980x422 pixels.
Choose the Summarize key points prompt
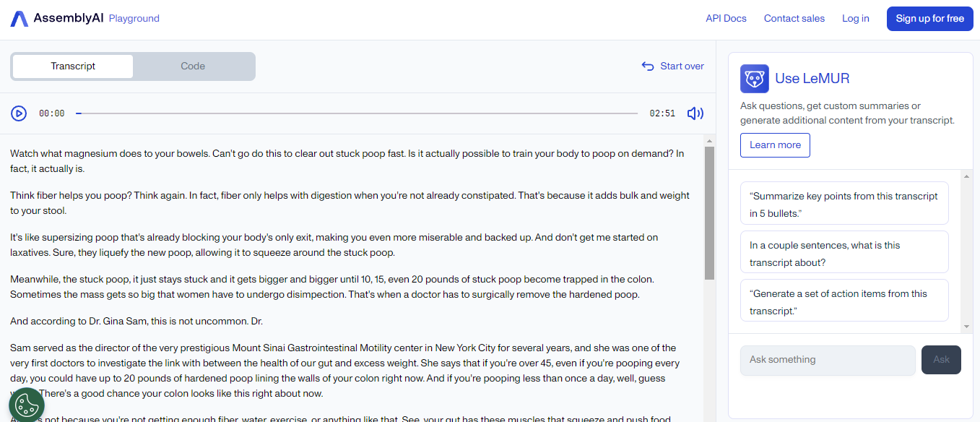(x=844, y=203)
